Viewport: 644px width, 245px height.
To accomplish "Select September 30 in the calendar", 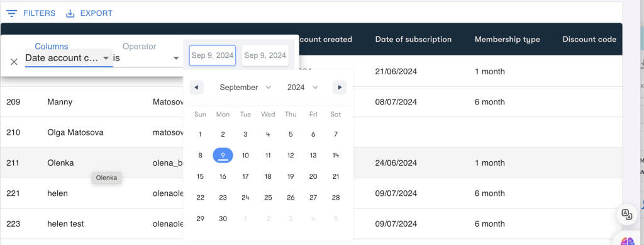I will pyautogui.click(x=223, y=219).
